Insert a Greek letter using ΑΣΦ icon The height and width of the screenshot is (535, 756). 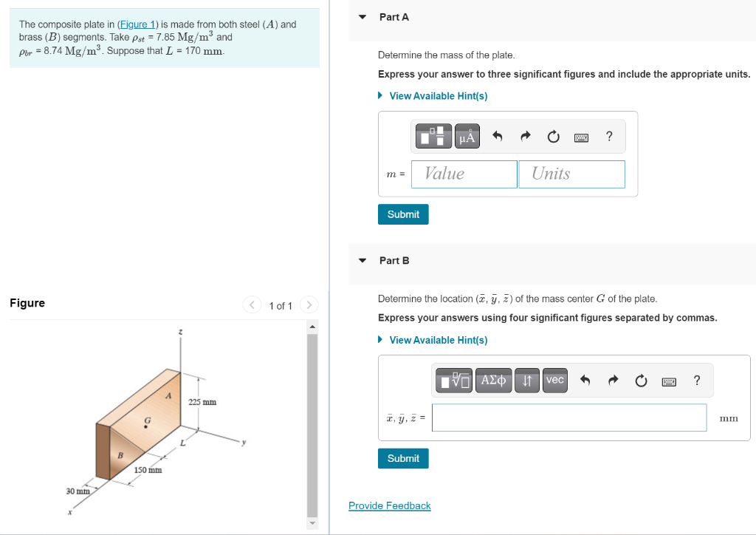click(x=493, y=380)
